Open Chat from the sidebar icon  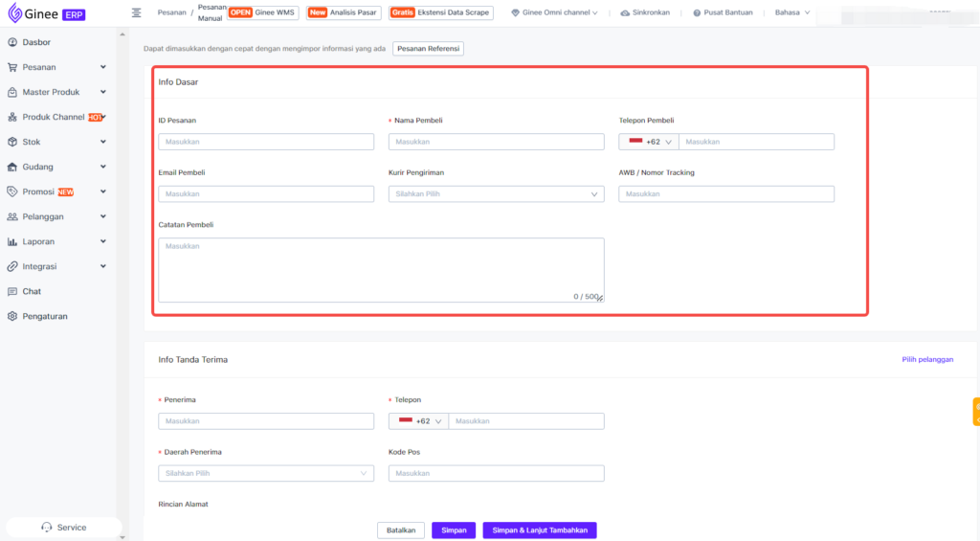click(12, 291)
